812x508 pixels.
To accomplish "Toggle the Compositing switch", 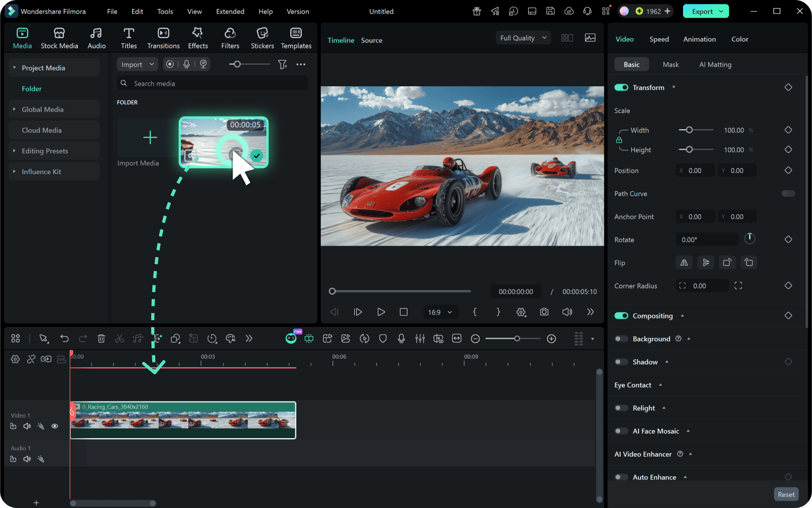I will coord(621,316).
